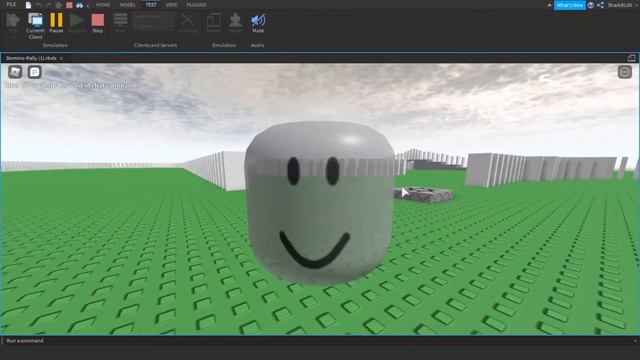Click the undo arrow in quick access bar

(39, 5)
